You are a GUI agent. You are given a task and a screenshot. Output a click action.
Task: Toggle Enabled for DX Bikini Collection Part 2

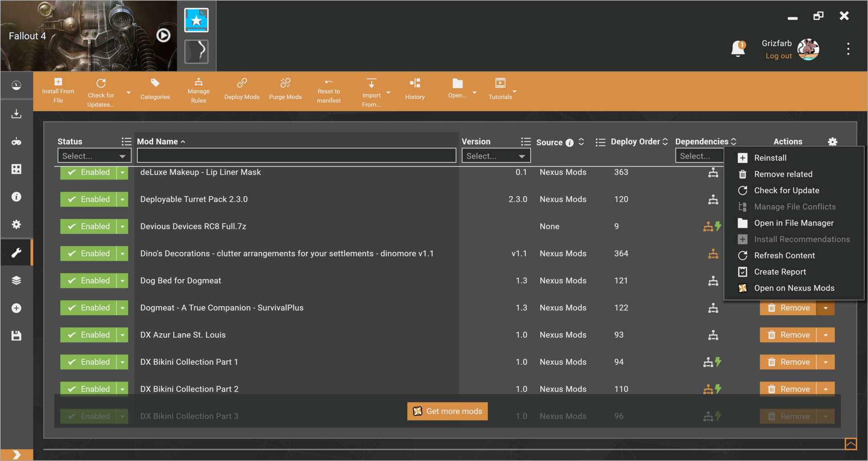click(89, 389)
